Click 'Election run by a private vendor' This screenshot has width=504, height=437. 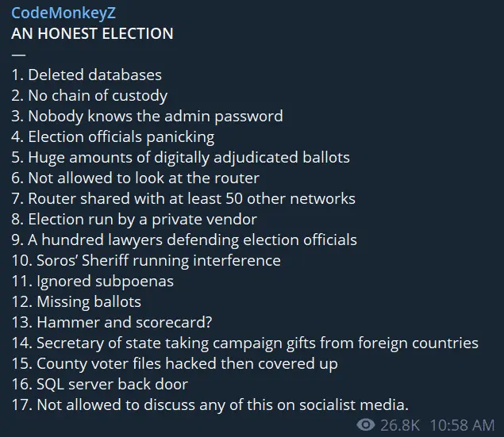pos(134,220)
